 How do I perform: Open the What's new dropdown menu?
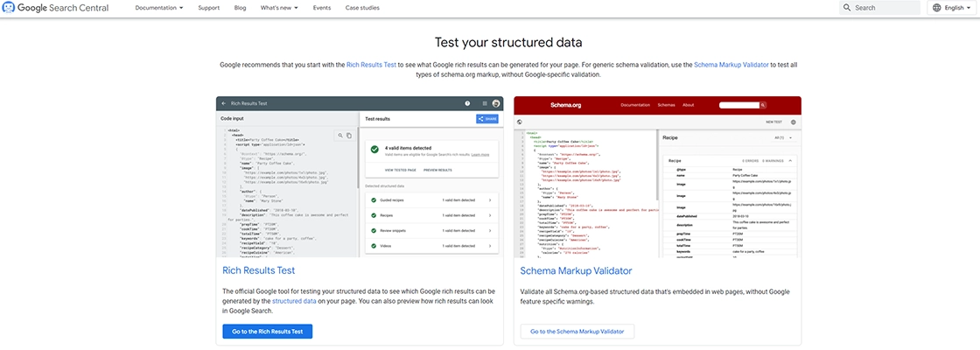[279, 8]
